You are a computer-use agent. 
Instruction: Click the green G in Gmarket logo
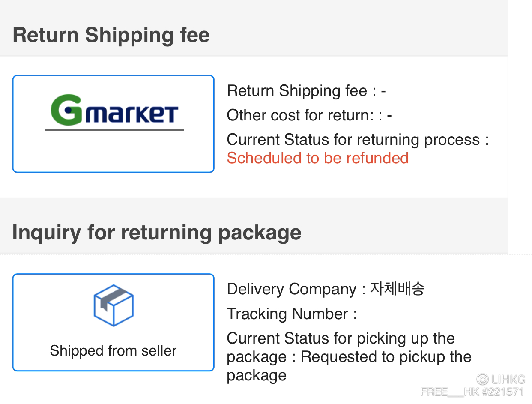[x=66, y=110]
